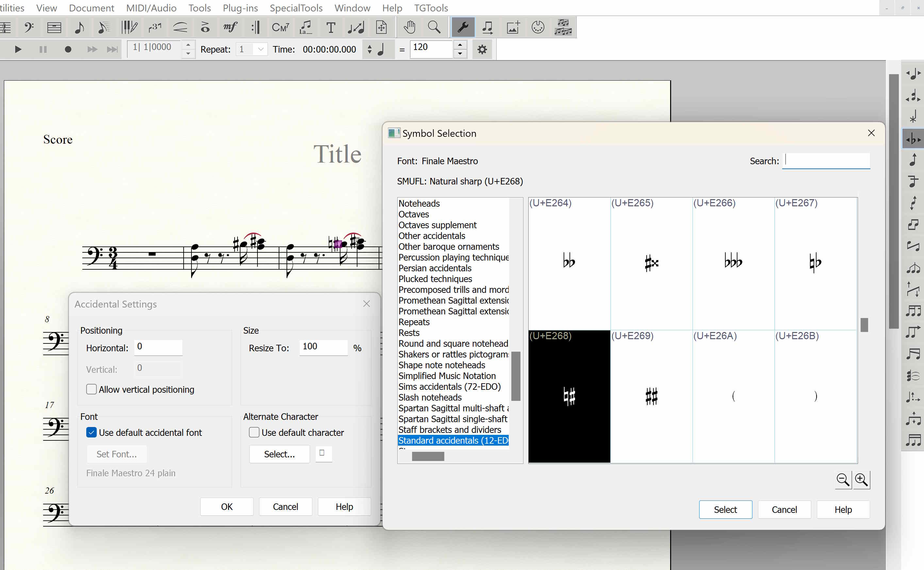The width and height of the screenshot is (924, 570).
Task: Open the Repeat dropdown
Action: tap(260, 49)
